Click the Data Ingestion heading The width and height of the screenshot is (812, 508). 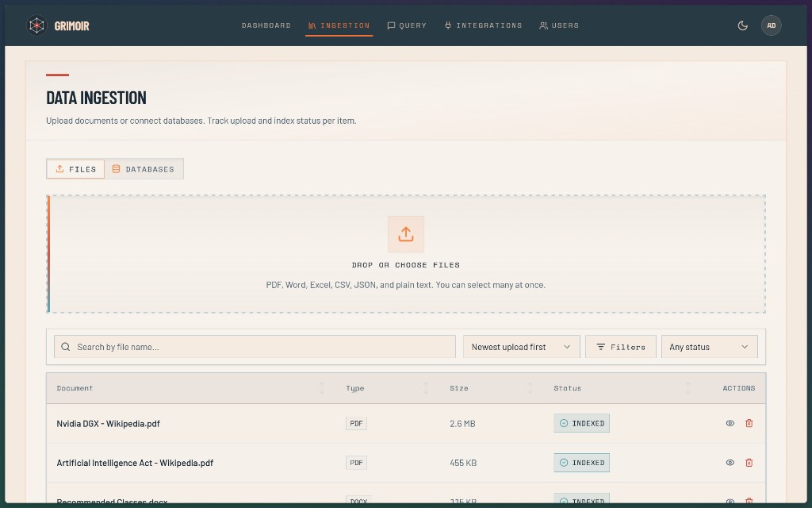[x=96, y=98]
